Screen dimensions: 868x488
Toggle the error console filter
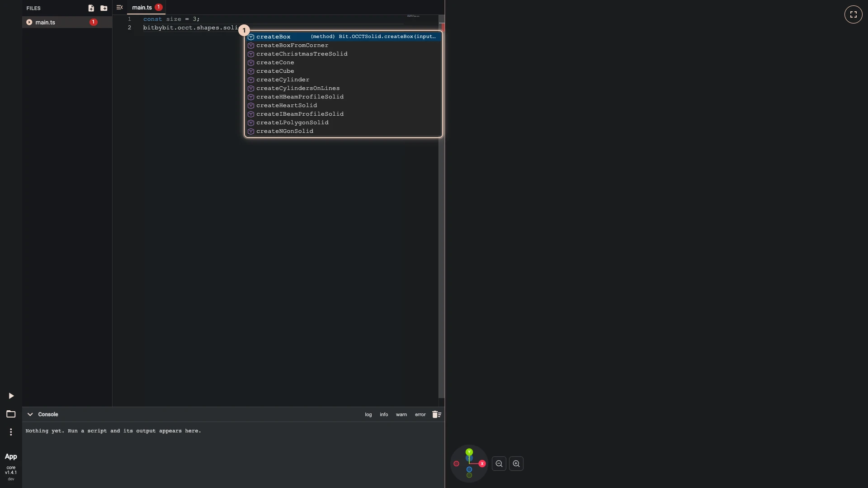420,414
